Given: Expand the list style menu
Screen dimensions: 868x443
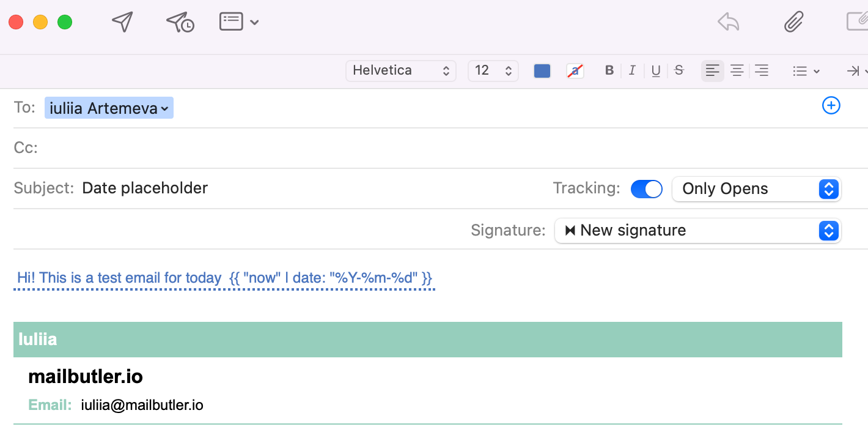Looking at the screenshot, I should (806, 71).
